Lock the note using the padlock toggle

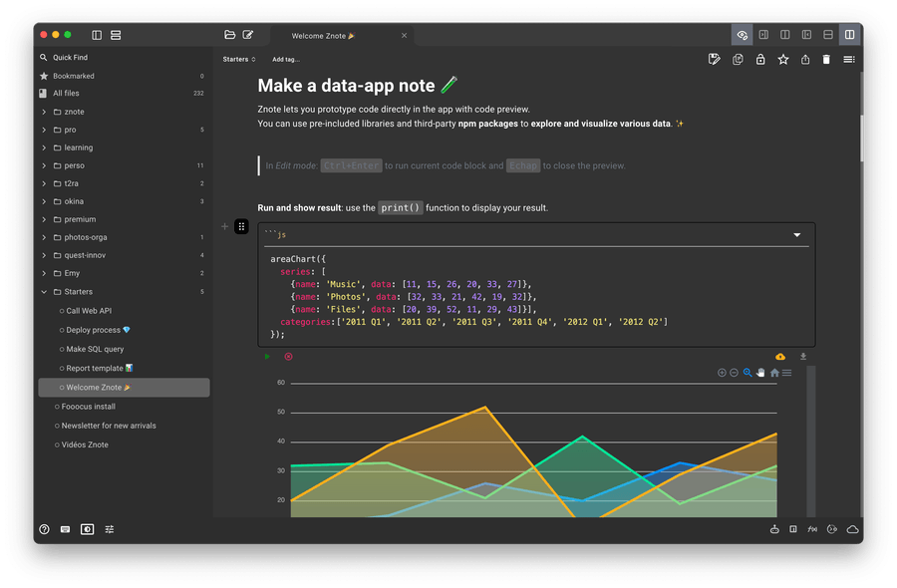click(x=759, y=60)
